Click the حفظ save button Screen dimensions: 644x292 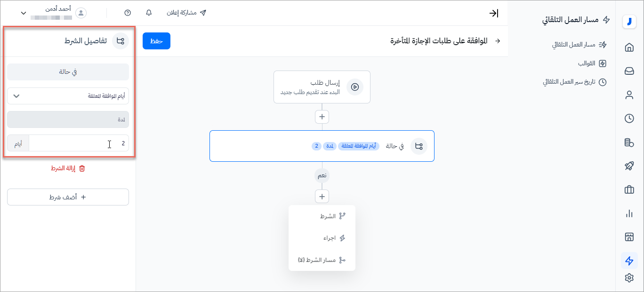[156, 41]
